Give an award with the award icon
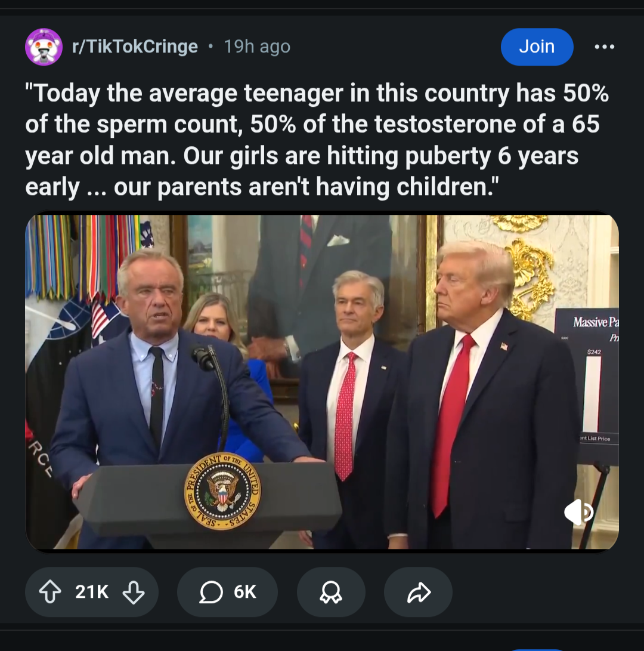This screenshot has width=644, height=651. point(330,591)
